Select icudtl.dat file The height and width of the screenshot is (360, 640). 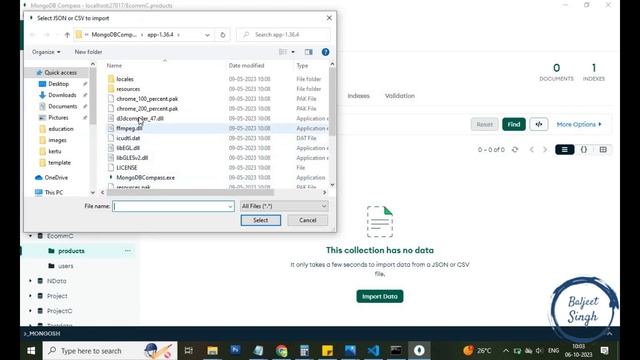[128, 138]
